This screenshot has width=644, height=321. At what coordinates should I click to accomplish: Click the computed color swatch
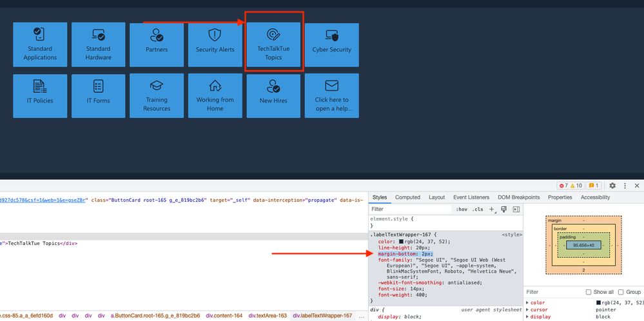tap(598, 302)
